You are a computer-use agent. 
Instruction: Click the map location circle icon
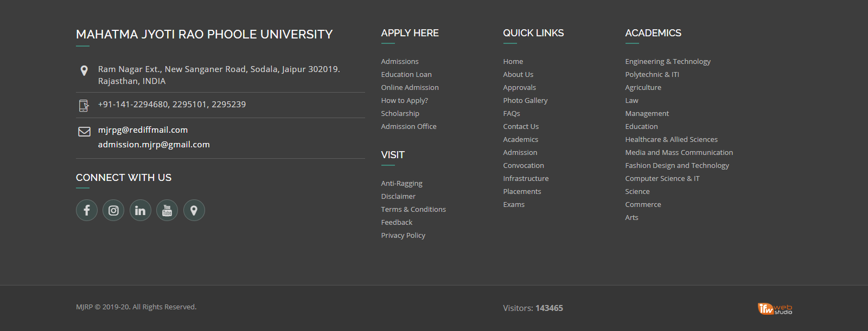point(194,210)
